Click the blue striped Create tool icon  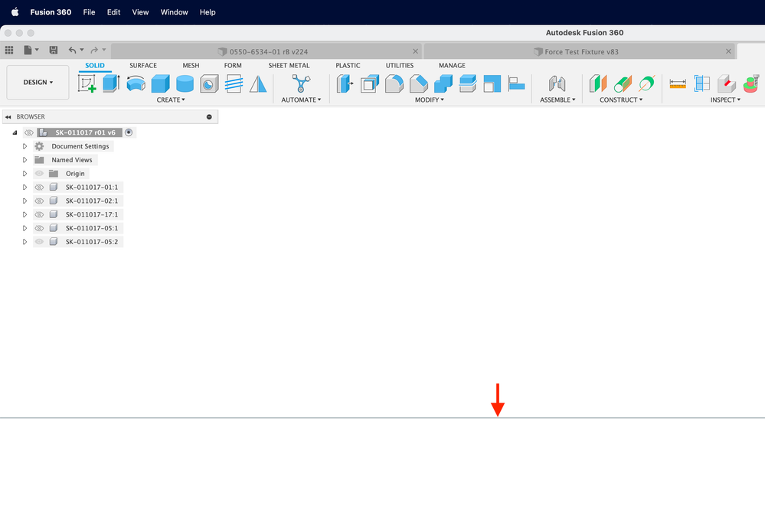tap(234, 83)
